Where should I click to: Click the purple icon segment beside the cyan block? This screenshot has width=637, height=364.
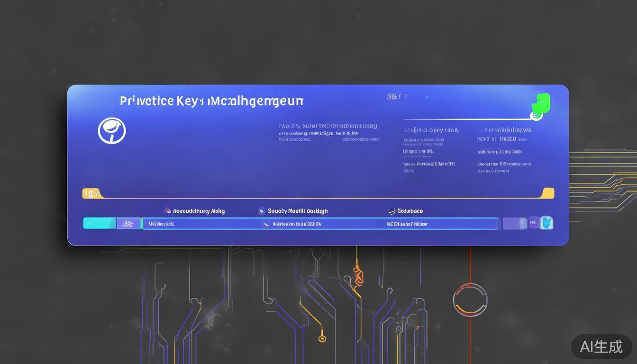128,224
